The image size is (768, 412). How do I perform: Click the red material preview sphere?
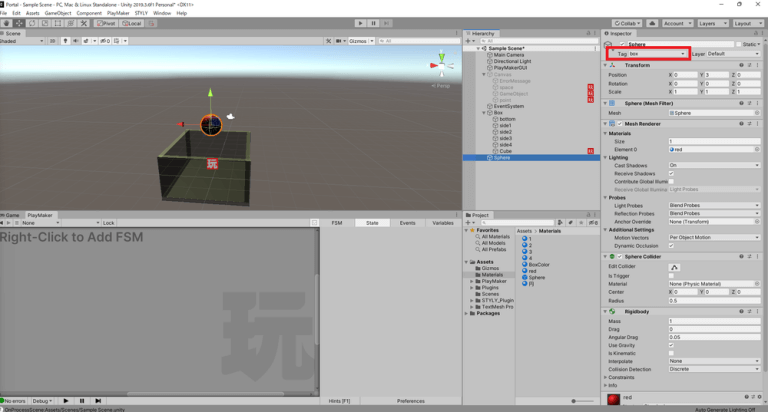click(x=613, y=399)
